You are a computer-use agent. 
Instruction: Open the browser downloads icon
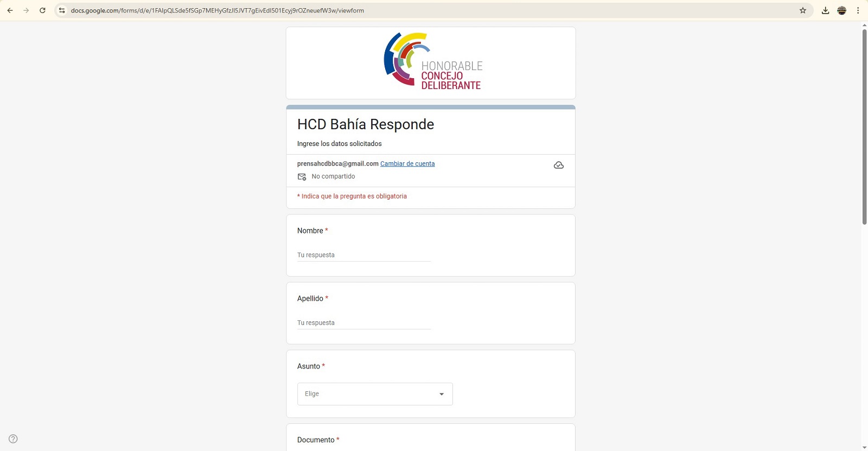[825, 10]
